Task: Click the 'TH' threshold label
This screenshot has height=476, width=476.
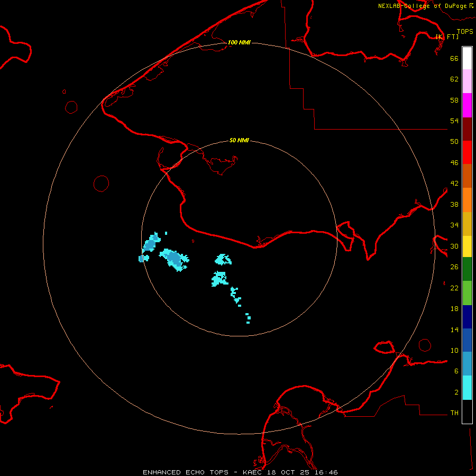Action: 454,413
